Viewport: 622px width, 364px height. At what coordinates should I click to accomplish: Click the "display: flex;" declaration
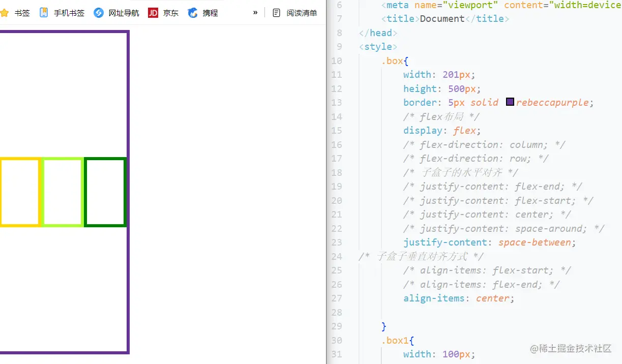[x=442, y=131]
